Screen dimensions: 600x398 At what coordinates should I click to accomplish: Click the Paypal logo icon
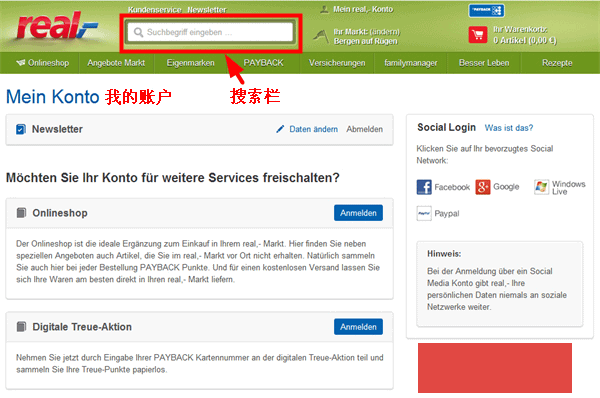pos(424,213)
